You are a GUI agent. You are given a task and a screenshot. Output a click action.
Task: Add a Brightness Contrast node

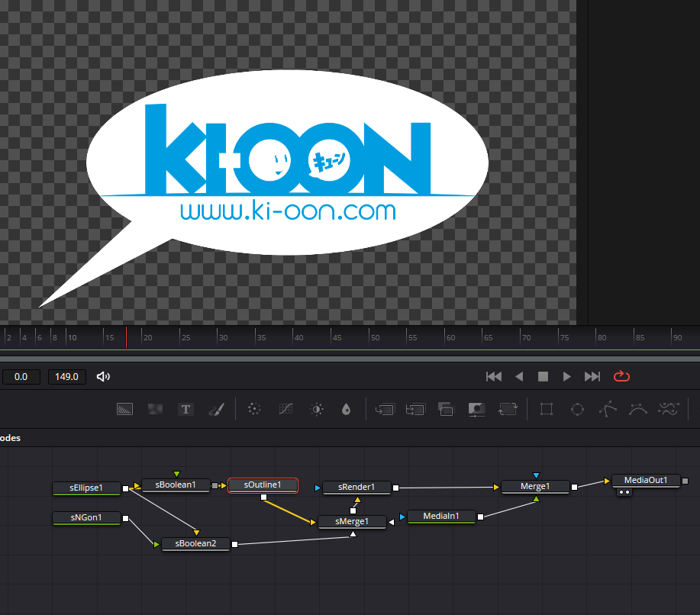317,409
